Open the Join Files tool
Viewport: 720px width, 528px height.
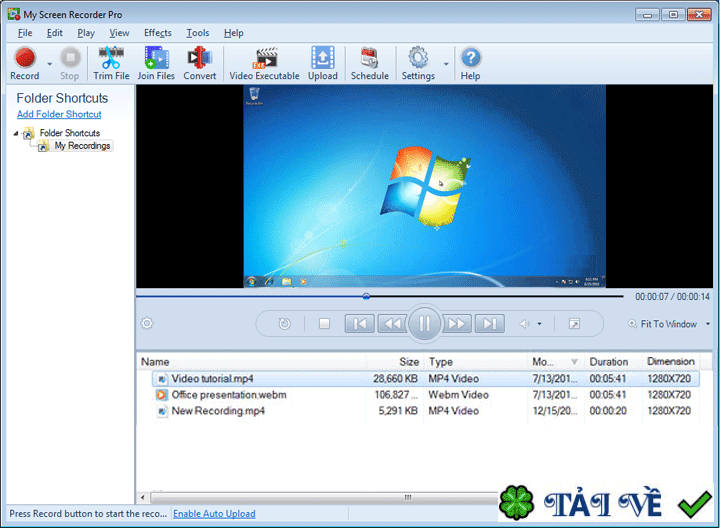pos(156,64)
